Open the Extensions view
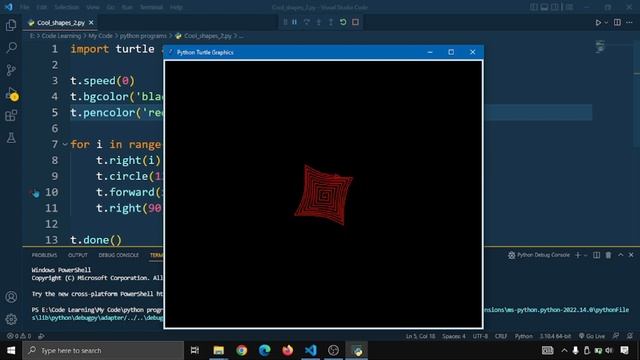Screen dimensions: 640x360 [x=11, y=116]
